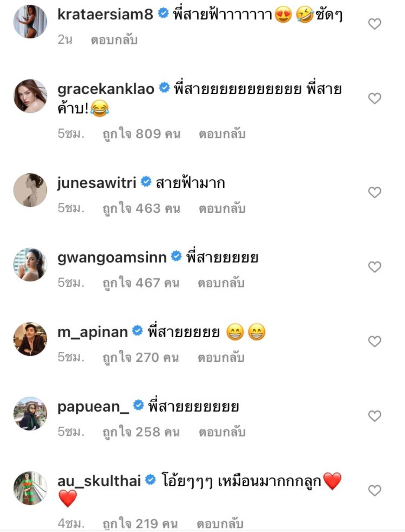View gracekanklao's profile avatar

pos(30,96)
